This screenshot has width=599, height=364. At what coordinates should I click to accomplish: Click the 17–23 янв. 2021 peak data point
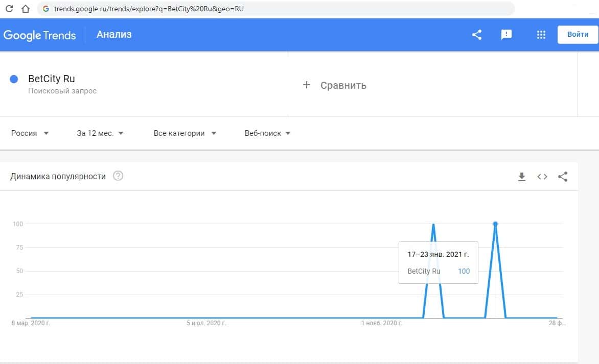coord(495,224)
